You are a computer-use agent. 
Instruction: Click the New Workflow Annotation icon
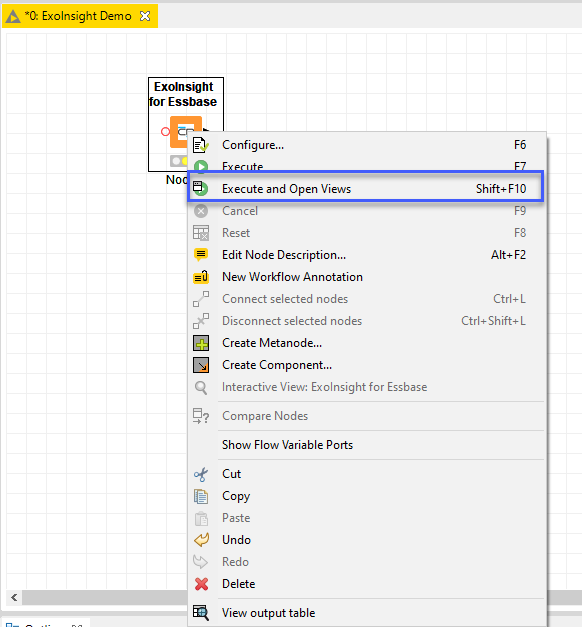tap(201, 277)
